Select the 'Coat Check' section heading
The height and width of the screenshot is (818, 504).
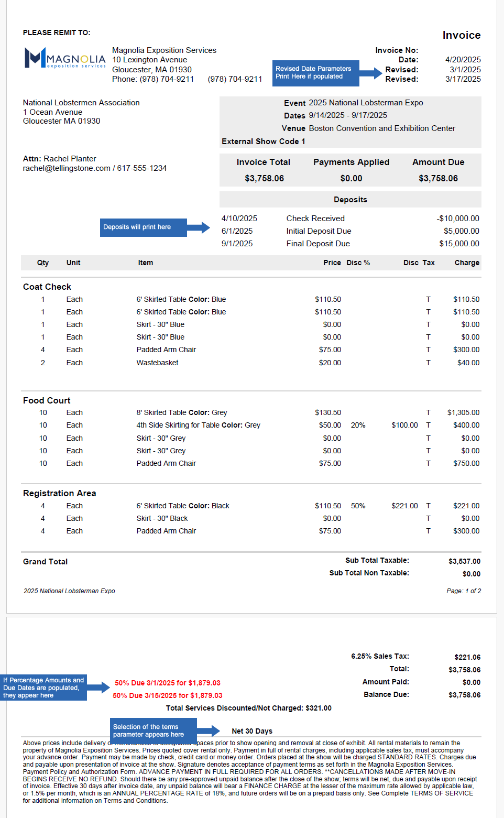pyautogui.click(x=47, y=287)
